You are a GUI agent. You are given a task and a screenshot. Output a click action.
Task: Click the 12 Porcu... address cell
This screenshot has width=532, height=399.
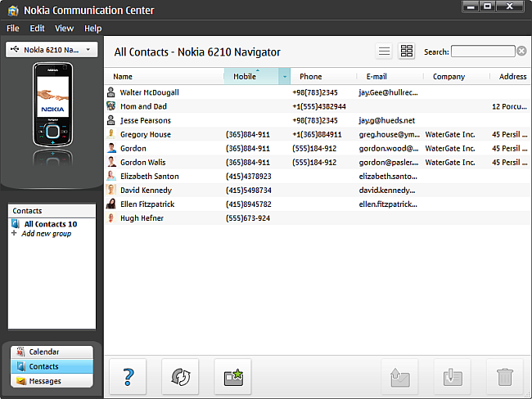coord(509,106)
